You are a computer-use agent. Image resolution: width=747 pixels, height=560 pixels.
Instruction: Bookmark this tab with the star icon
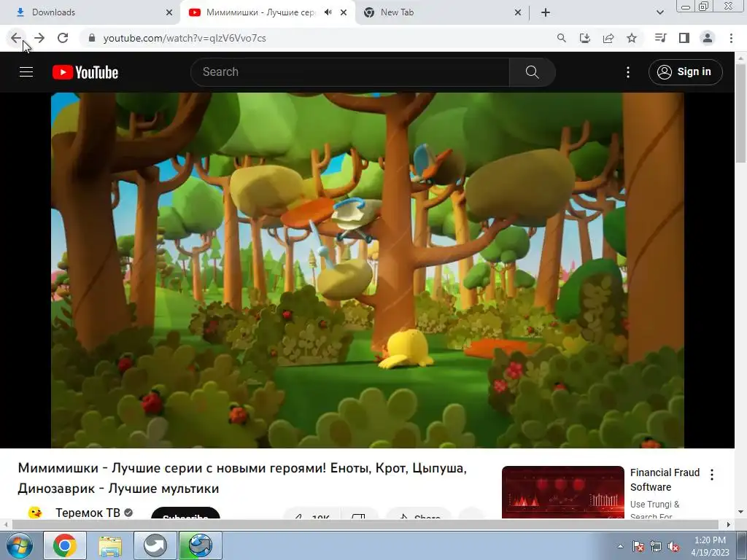point(632,38)
